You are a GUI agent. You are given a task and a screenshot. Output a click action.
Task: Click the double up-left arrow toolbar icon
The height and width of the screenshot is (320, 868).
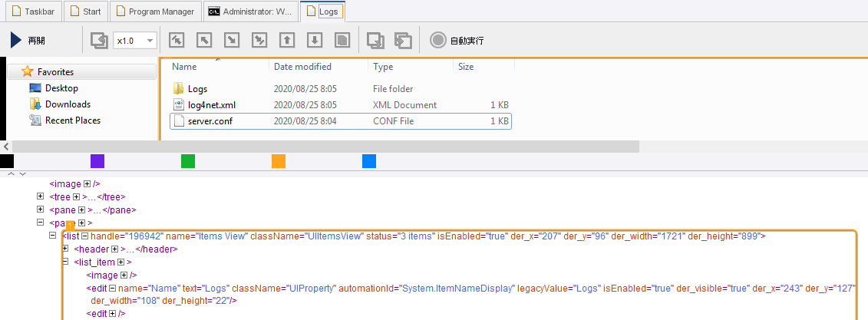176,41
